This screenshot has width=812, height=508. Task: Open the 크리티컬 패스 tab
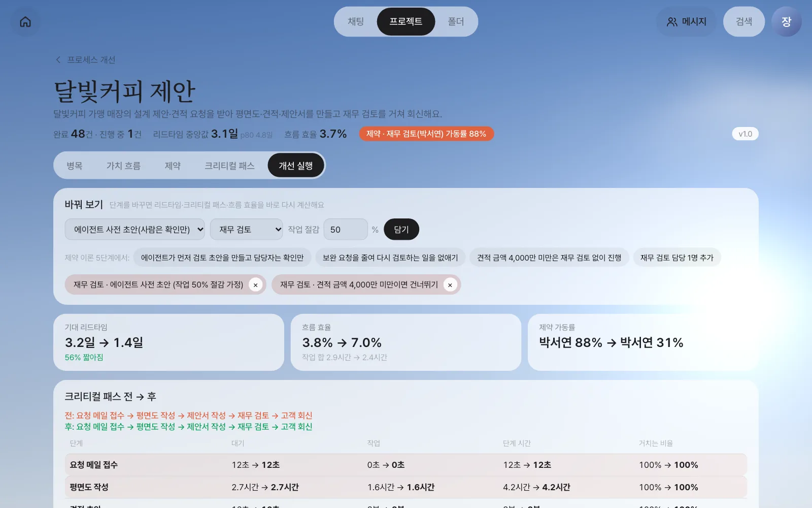tap(229, 166)
